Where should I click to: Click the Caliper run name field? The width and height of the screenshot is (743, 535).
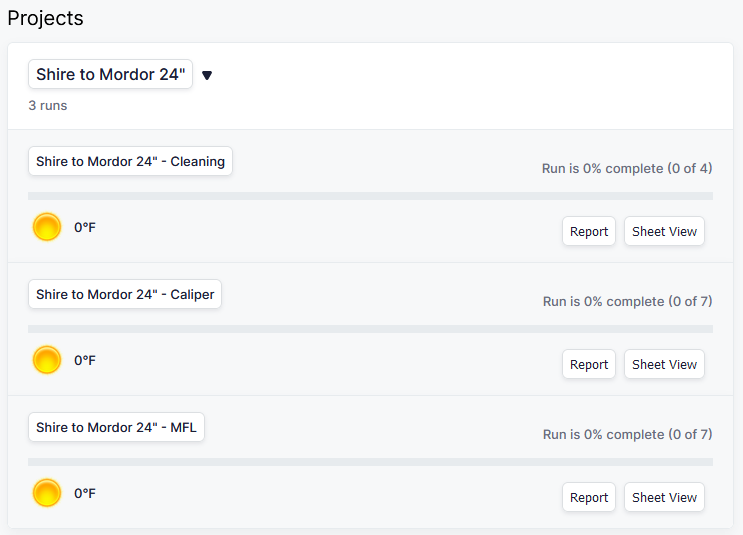tap(125, 295)
